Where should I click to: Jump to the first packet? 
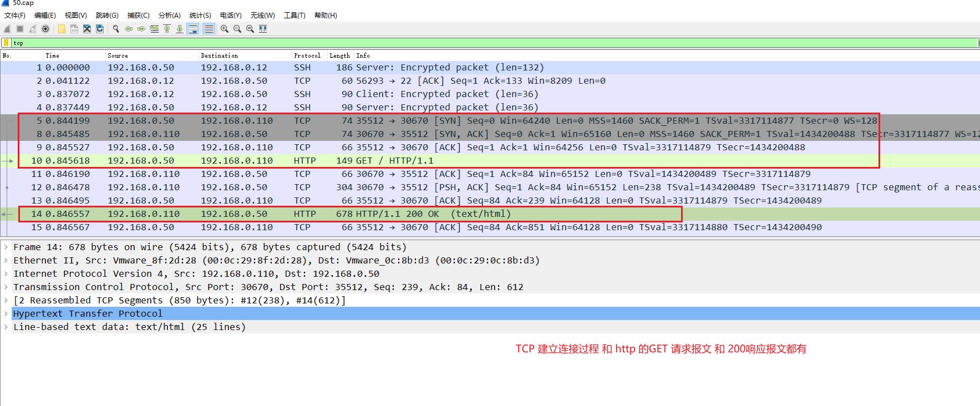coord(167,29)
